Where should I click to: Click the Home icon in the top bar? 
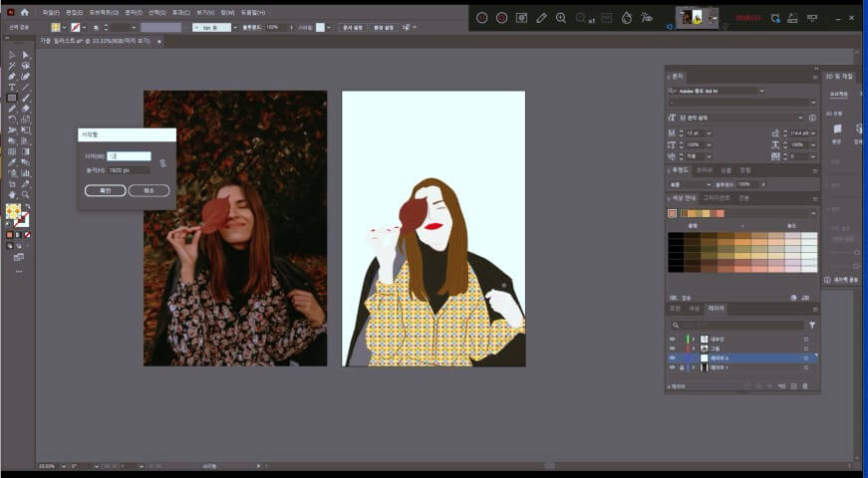(25, 12)
